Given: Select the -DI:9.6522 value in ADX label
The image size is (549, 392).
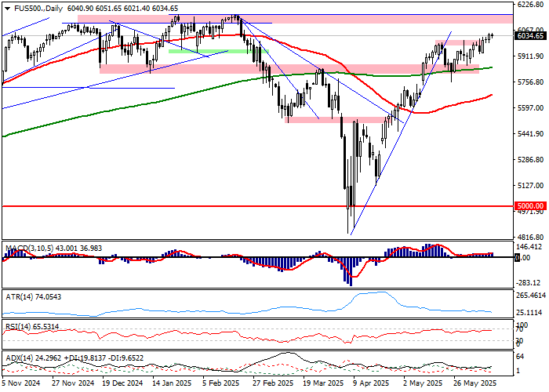Looking at the screenshot, I should click(125, 358).
